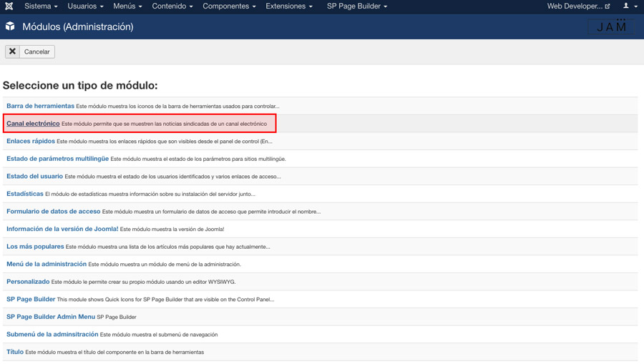The height and width of the screenshot is (364, 644).
Task: Open the SP Page Builder top menu
Action: [x=356, y=6]
